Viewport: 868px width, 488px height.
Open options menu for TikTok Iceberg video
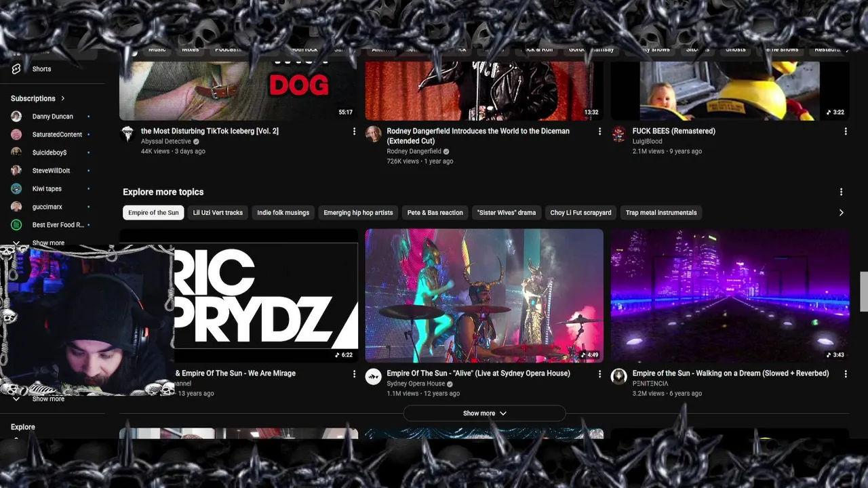tap(354, 131)
